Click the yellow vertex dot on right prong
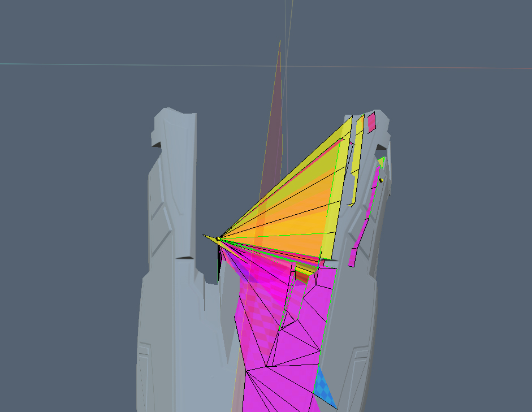The height and width of the screenshot is (412, 532). (x=381, y=180)
